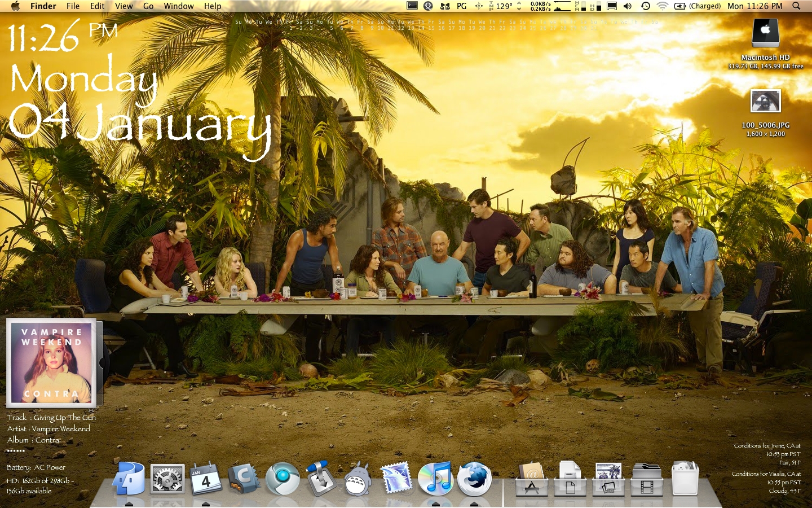The image size is (812, 508).
Task: Open Time Machine menu bar icon
Action: pos(645,6)
